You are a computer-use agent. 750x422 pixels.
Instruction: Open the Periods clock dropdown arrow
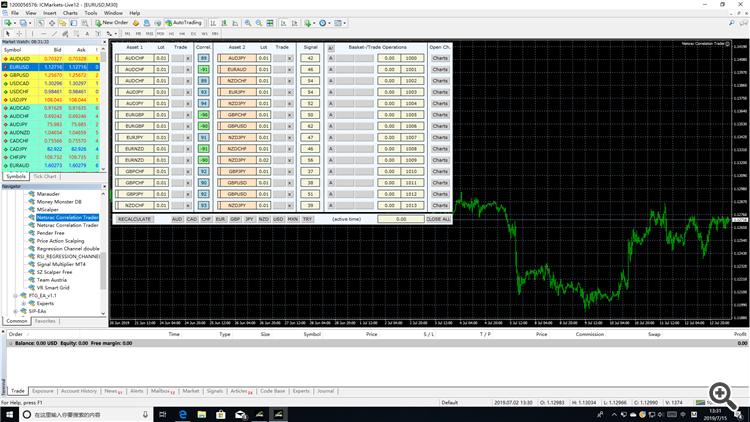point(329,23)
